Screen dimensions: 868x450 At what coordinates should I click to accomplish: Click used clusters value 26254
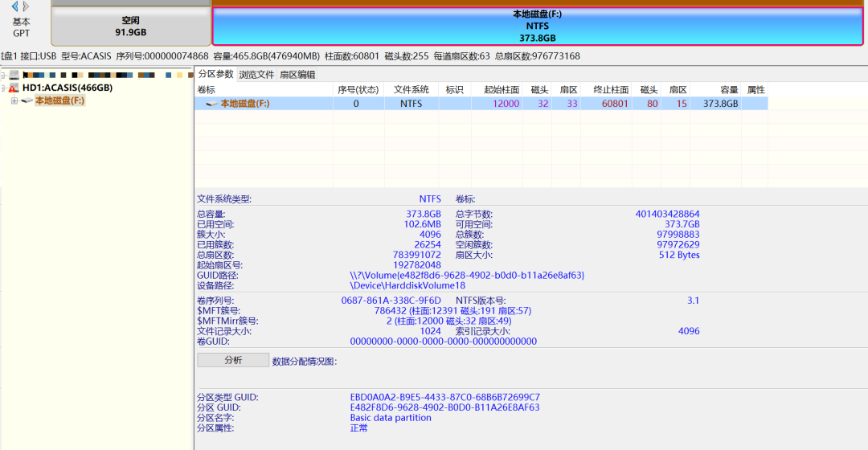click(x=428, y=244)
